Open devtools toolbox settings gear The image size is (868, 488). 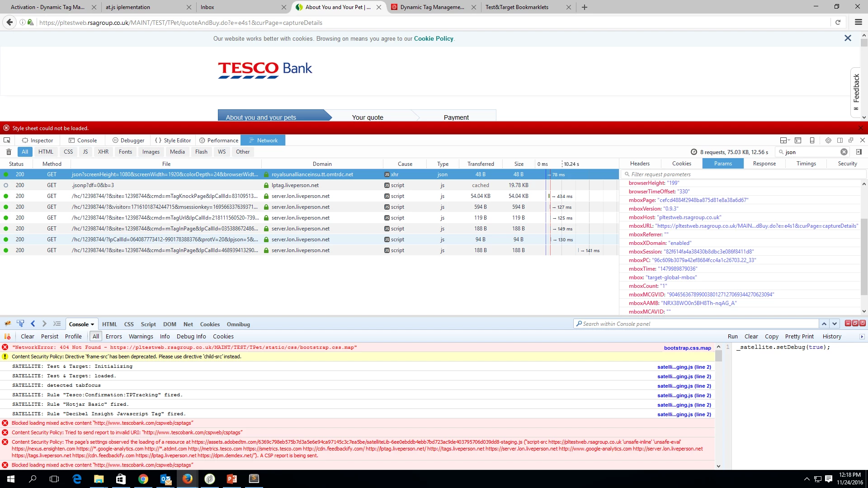(x=828, y=140)
